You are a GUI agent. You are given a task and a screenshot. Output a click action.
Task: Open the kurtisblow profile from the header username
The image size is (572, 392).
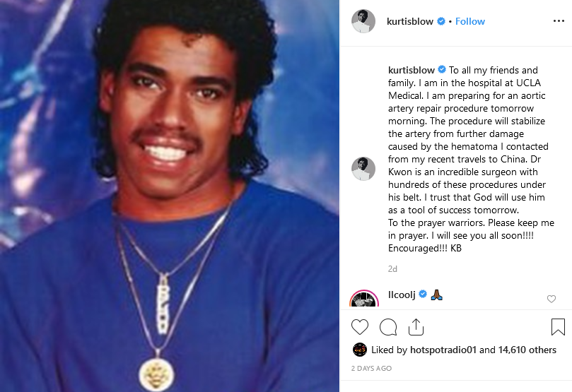(410, 21)
